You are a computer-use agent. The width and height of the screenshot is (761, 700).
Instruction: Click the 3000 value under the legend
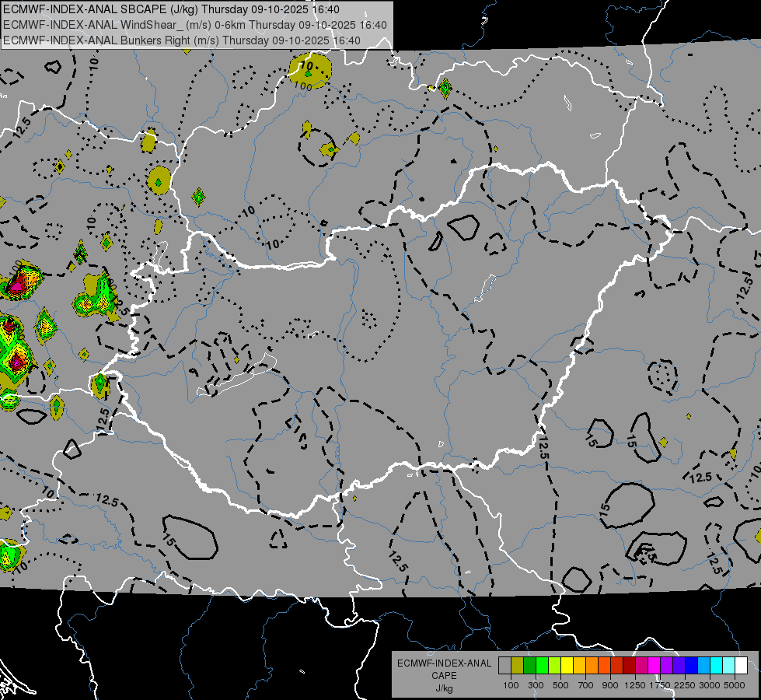coord(710,685)
